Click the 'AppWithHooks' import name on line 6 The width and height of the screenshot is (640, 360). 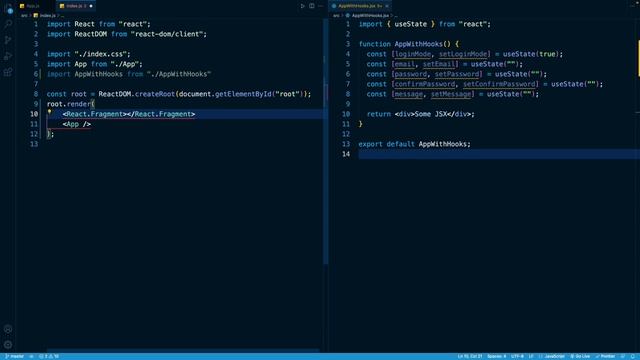pyautogui.click(x=98, y=74)
